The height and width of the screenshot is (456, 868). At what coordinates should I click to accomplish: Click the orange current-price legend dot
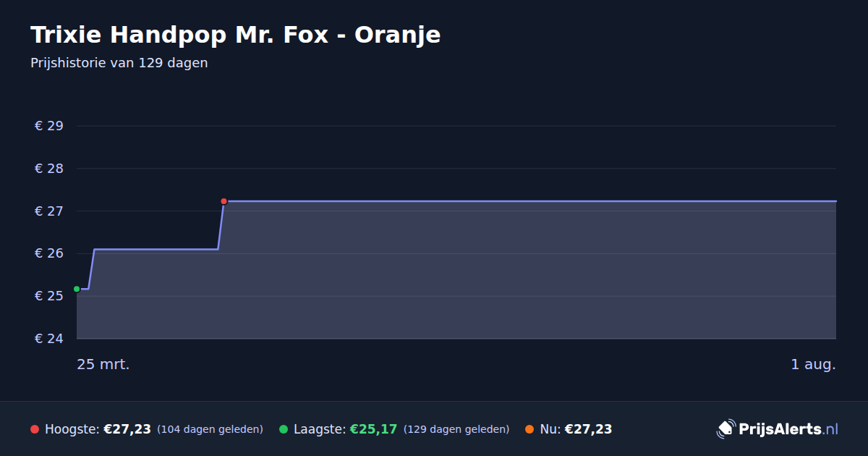coord(529,429)
